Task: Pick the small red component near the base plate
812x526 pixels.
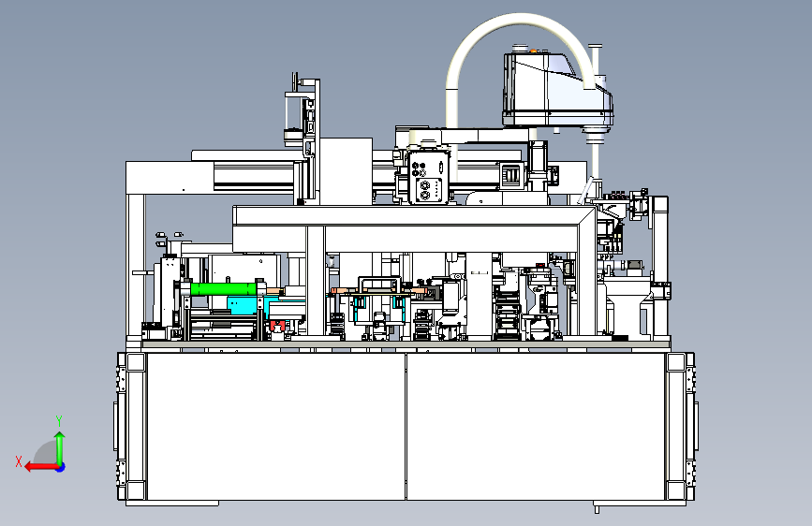Action: coord(276,326)
